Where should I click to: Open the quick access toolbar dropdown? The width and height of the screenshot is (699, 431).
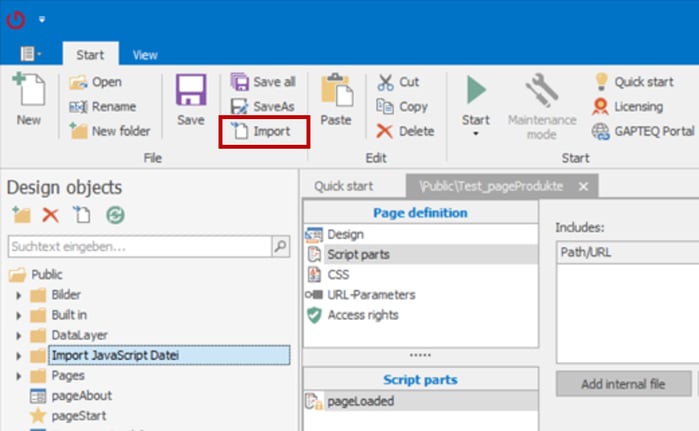click(42, 19)
